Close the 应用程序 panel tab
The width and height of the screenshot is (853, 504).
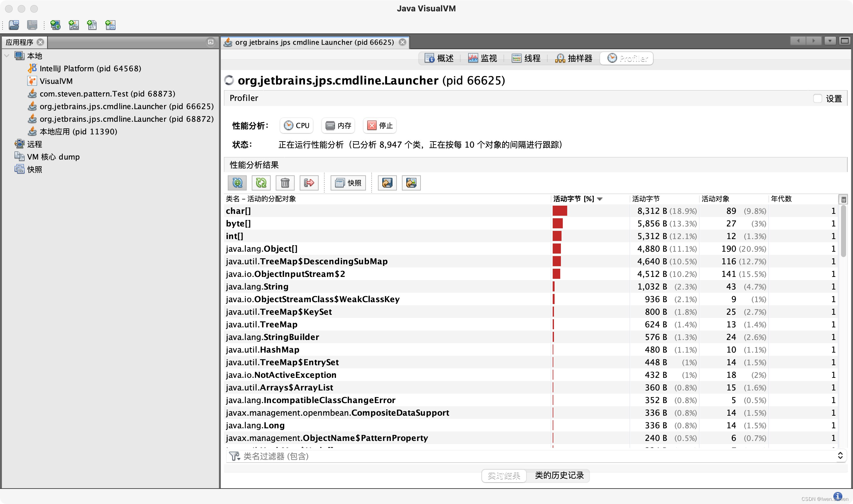(40, 42)
